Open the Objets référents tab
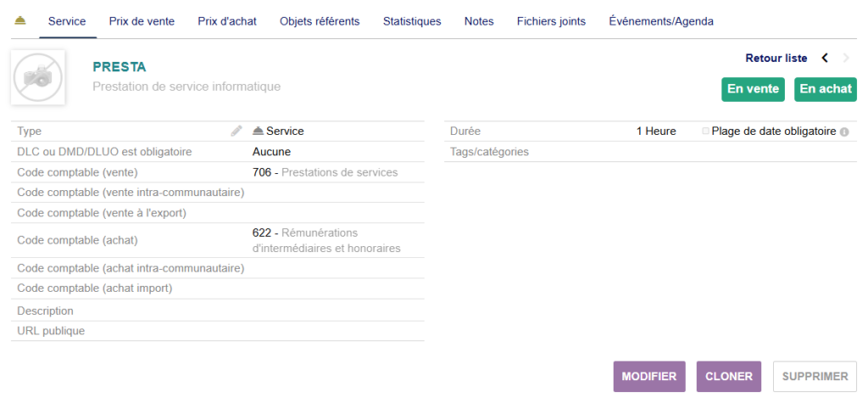 point(320,21)
